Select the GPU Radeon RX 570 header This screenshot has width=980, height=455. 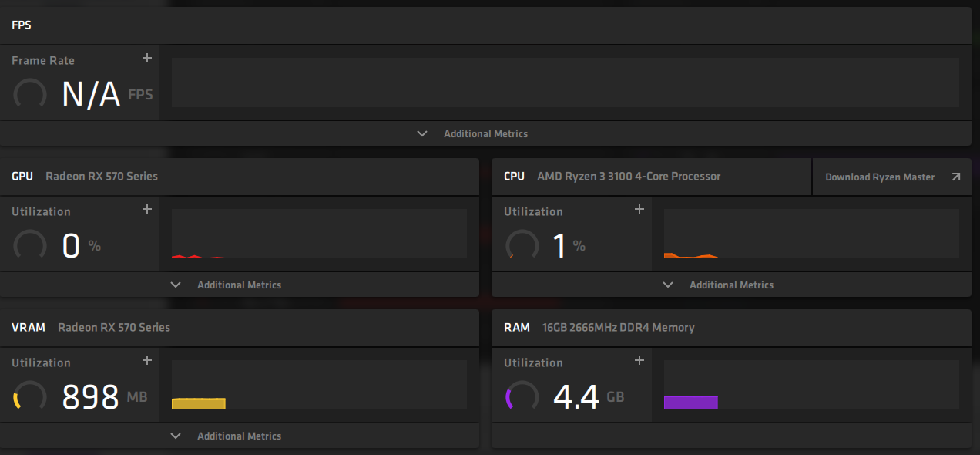85,176
